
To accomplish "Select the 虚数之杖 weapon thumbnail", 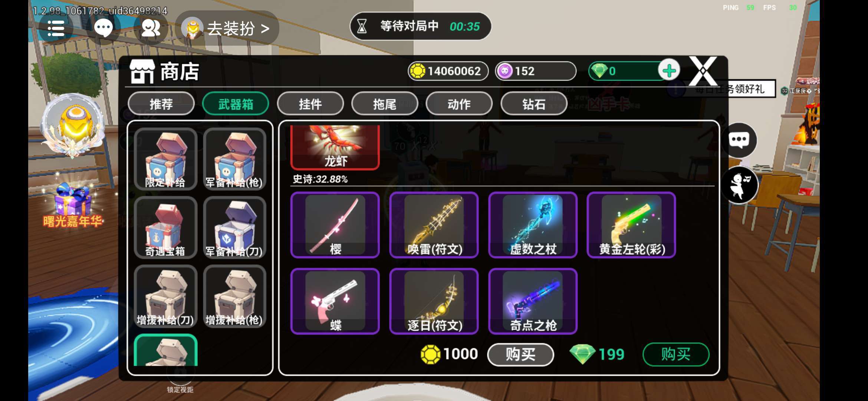I will 533,225.
